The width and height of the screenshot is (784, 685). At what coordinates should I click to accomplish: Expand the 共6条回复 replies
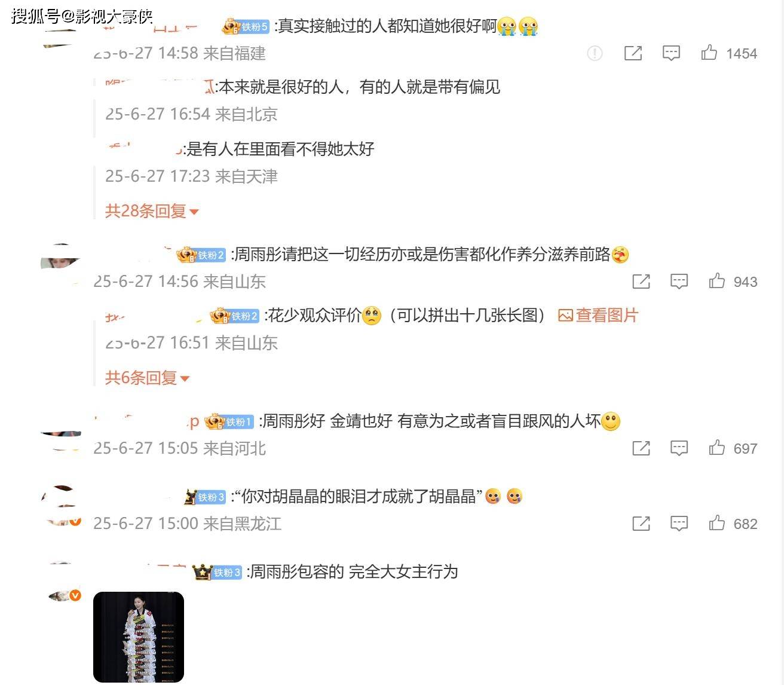pyautogui.click(x=147, y=377)
